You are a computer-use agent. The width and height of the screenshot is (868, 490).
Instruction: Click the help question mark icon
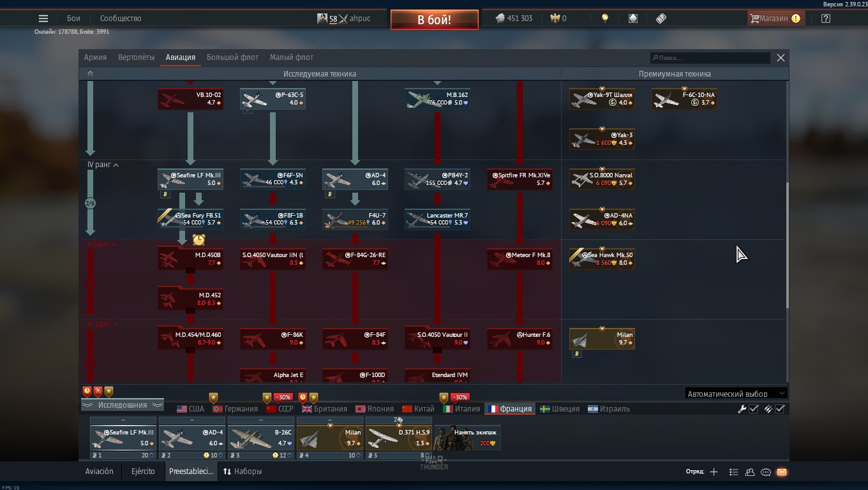pos(826,19)
